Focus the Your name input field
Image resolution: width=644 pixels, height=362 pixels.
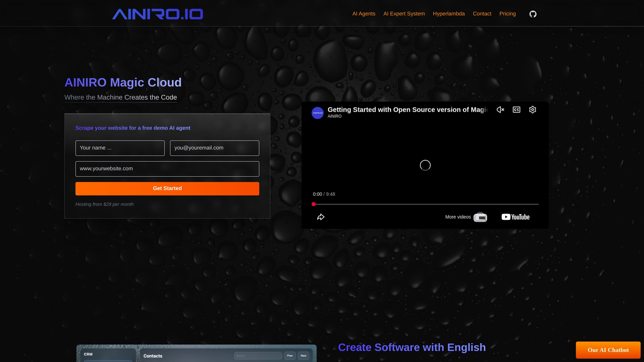click(120, 148)
